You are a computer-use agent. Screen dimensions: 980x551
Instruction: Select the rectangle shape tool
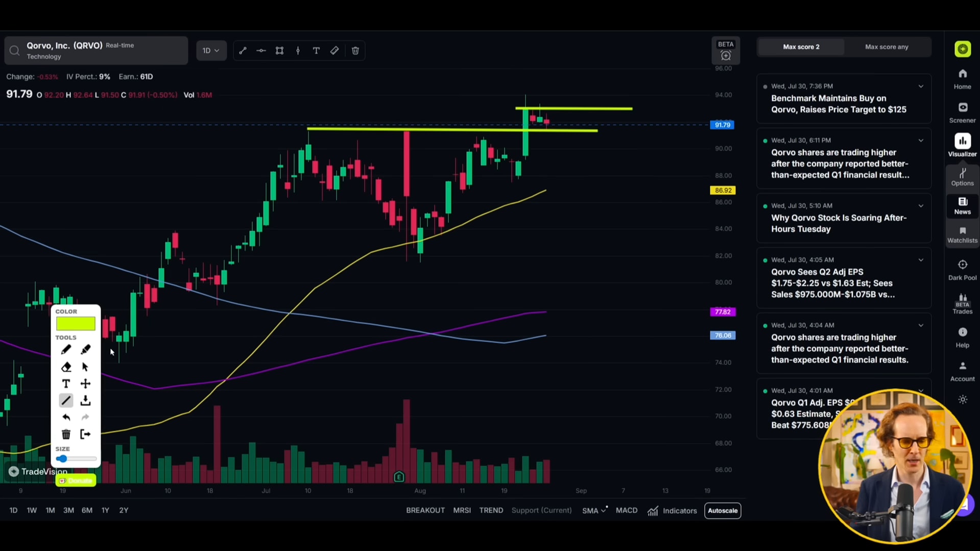279,51
